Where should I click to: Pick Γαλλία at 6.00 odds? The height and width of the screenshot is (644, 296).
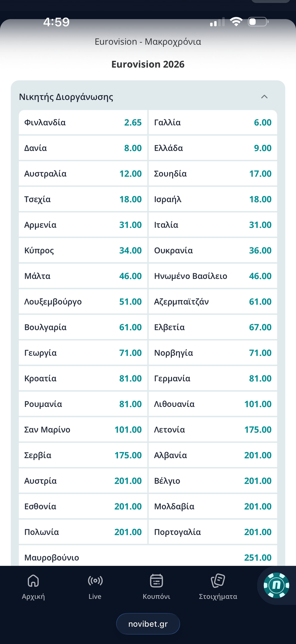(x=213, y=123)
